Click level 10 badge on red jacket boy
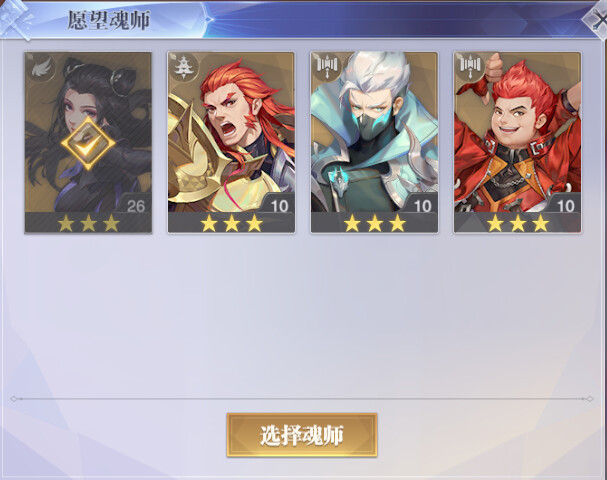Image resolution: width=607 pixels, height=480 pixels. click(x=566, y=206)
